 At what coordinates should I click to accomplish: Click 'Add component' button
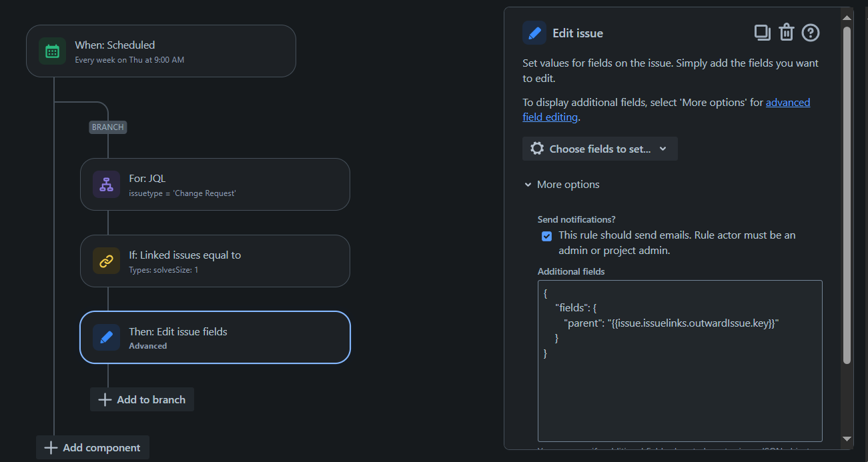[x=93, y=447]
